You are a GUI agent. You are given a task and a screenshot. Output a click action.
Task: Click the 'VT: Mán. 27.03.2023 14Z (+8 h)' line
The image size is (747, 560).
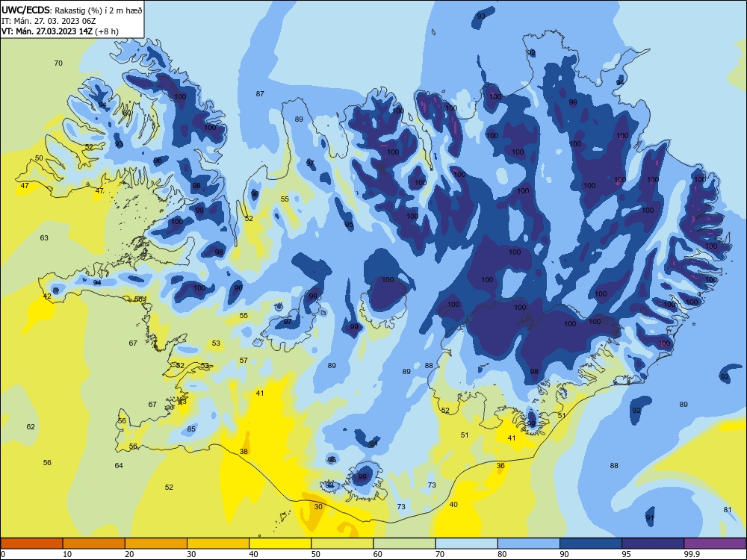tap(60, 31)
